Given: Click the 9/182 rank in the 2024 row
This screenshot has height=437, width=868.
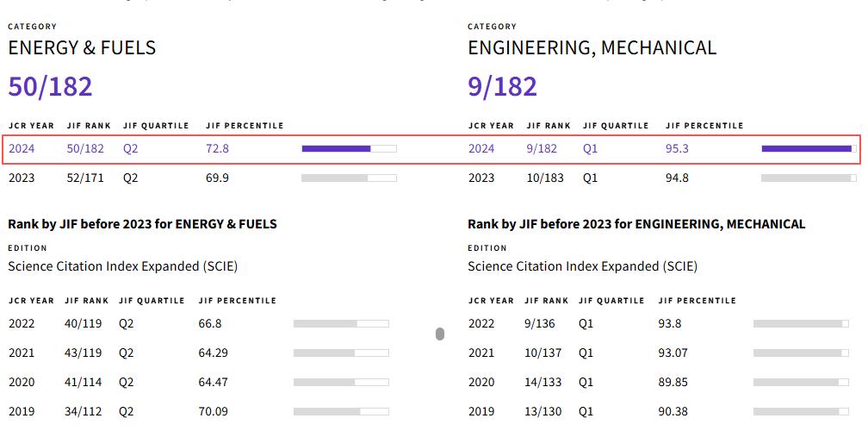Looking at the screenshot, I should (542, 148).
